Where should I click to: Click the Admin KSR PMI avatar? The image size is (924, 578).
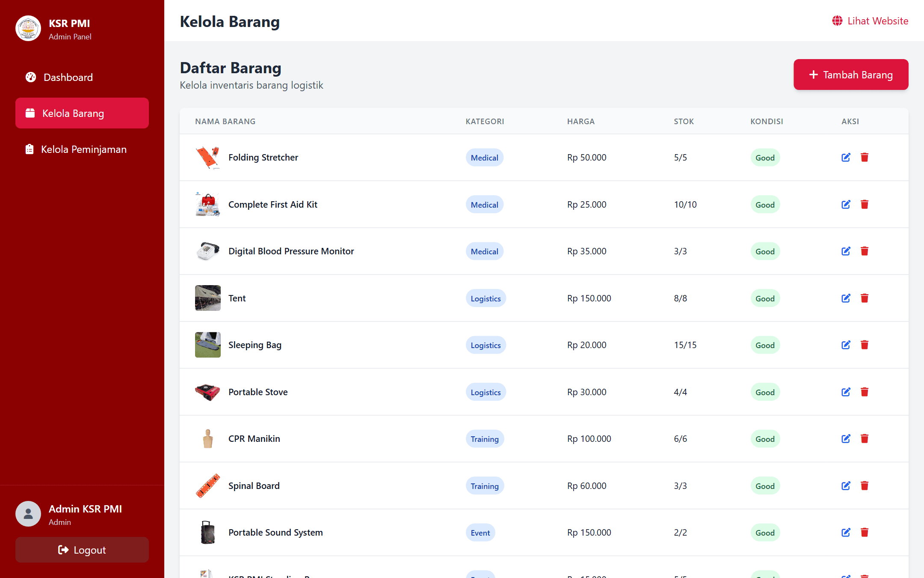pos(28,514)
